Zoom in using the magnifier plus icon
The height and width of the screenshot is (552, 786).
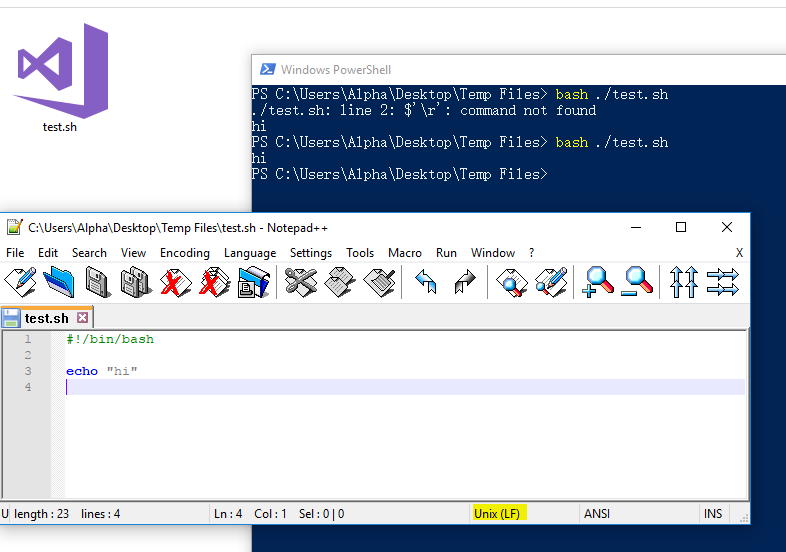click(598, 282)
